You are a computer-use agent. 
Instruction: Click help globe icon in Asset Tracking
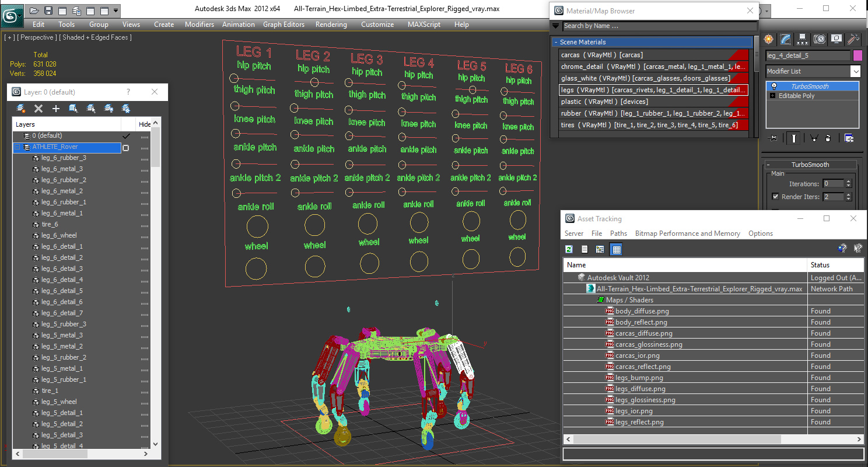coord(842,248)
